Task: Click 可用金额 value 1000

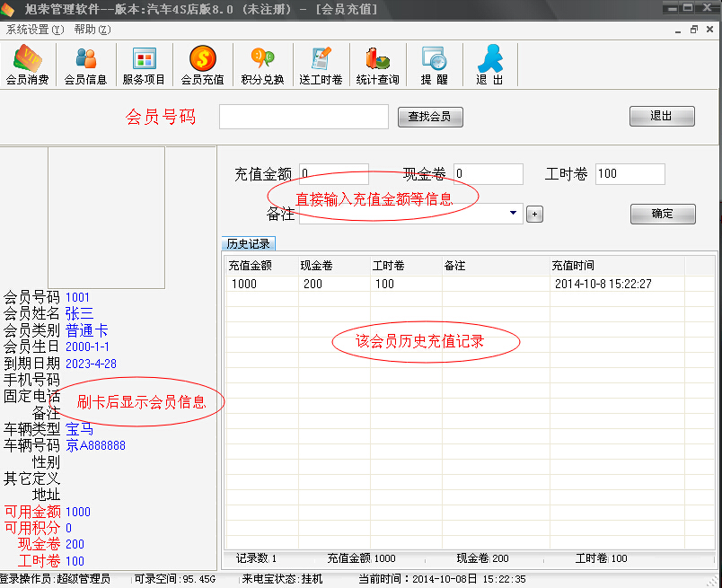Action: coord(78,512)
